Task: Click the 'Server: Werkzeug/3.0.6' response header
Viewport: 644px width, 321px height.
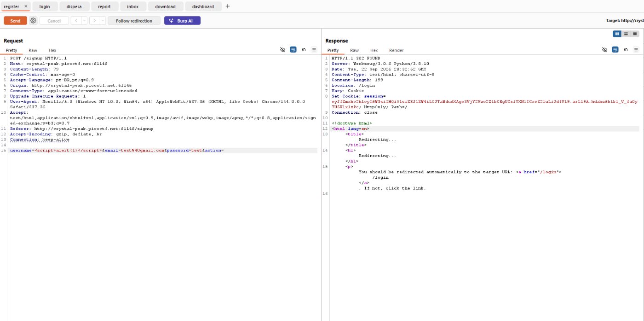Action: [x=380, y=64]
